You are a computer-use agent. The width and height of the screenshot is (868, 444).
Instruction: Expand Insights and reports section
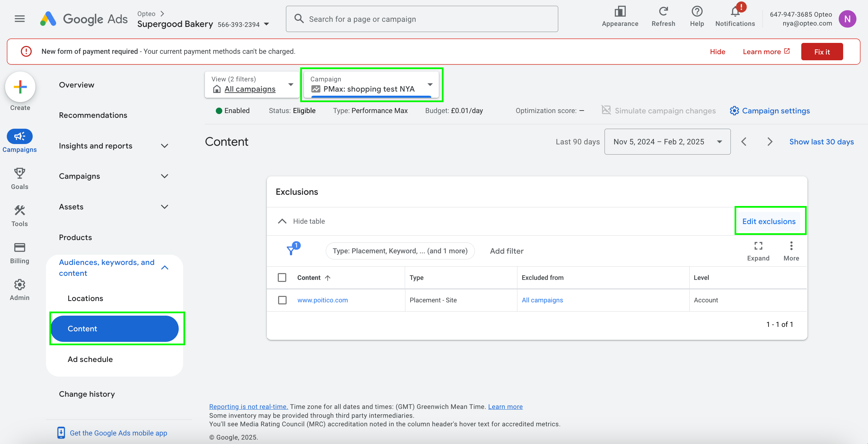click(x=113, y=146)
